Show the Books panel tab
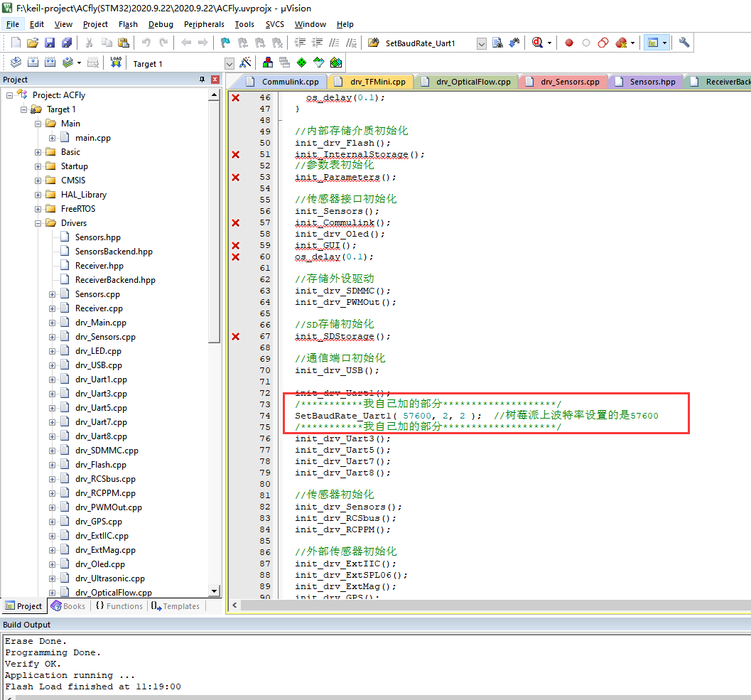Viewport: 751px width, 700px height. pyautogui.click(x=68, y=606)
